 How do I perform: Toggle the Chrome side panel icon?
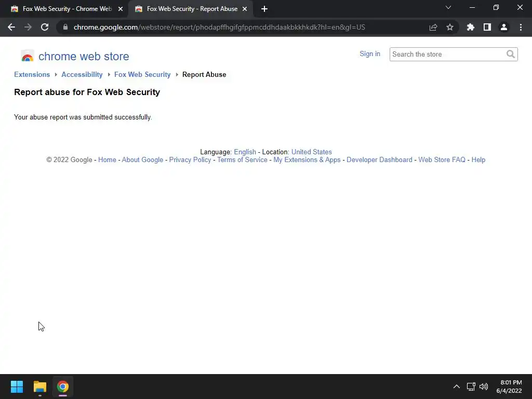point(487,27)
